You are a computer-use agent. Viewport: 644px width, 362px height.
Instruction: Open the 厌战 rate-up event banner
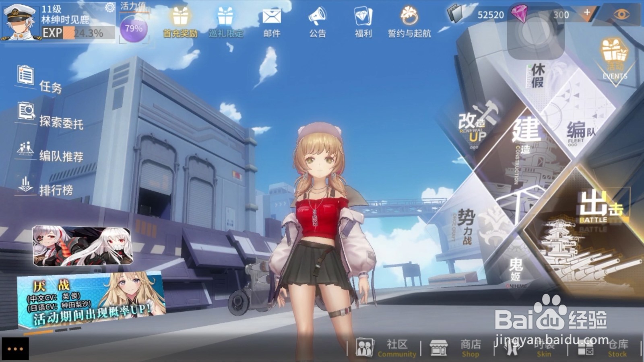91,300
